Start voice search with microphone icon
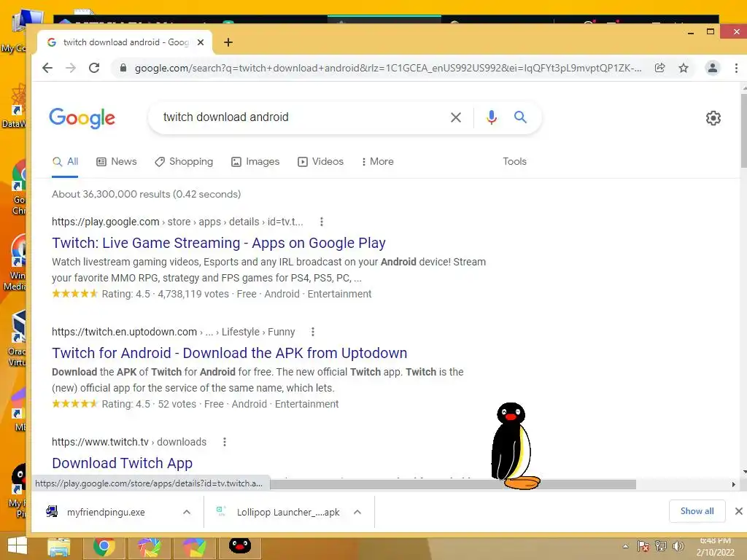This screenshot has height=560, width=747. [x=492, y=117]
